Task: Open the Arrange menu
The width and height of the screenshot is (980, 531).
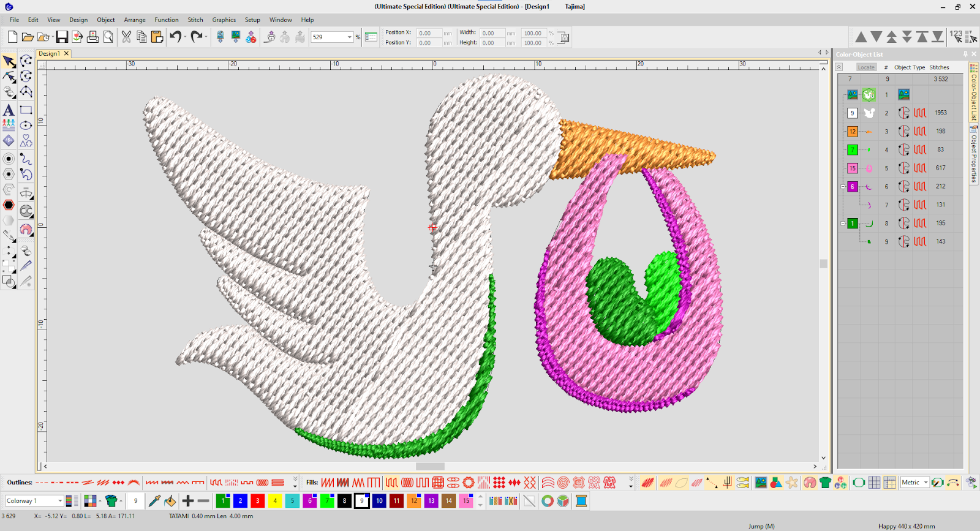Action: (x=135, y=20)
